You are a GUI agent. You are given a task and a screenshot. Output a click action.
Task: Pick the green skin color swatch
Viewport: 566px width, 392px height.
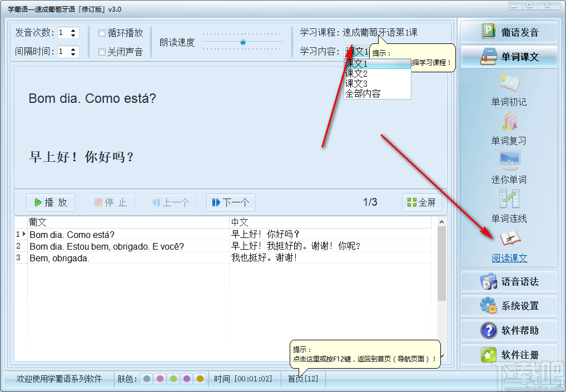173,379
